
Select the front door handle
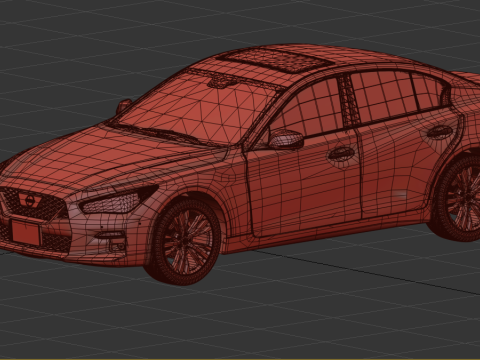coord(341,154)
